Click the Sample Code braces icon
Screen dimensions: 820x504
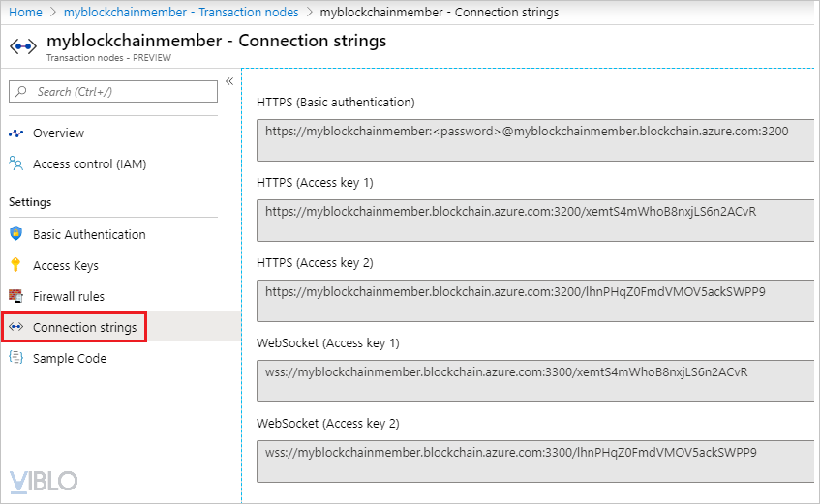pos(15,358)
